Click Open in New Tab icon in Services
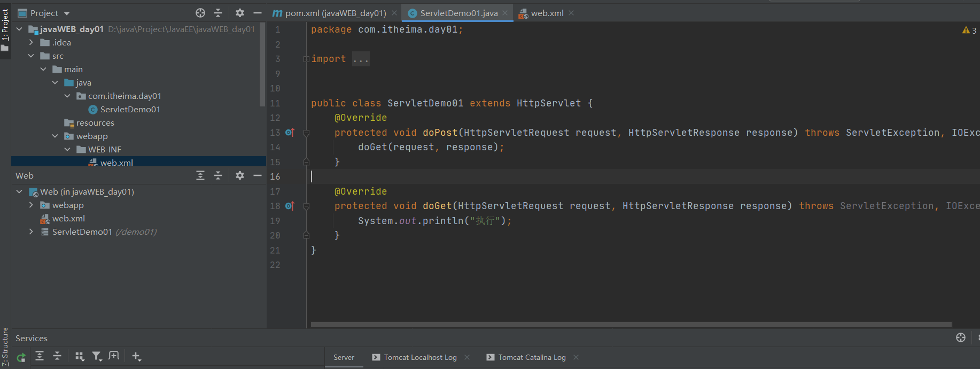This screenshot has width=980, height=369. coord(114,356)
